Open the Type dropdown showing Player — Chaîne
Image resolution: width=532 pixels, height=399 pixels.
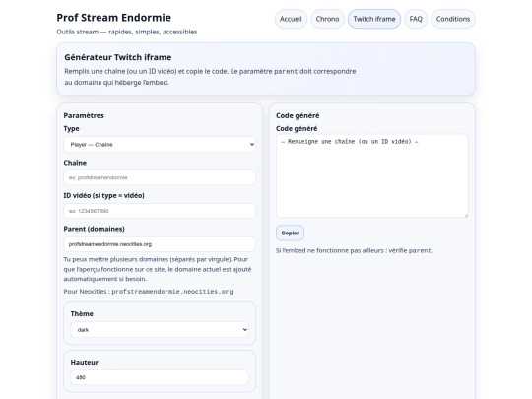160,145
